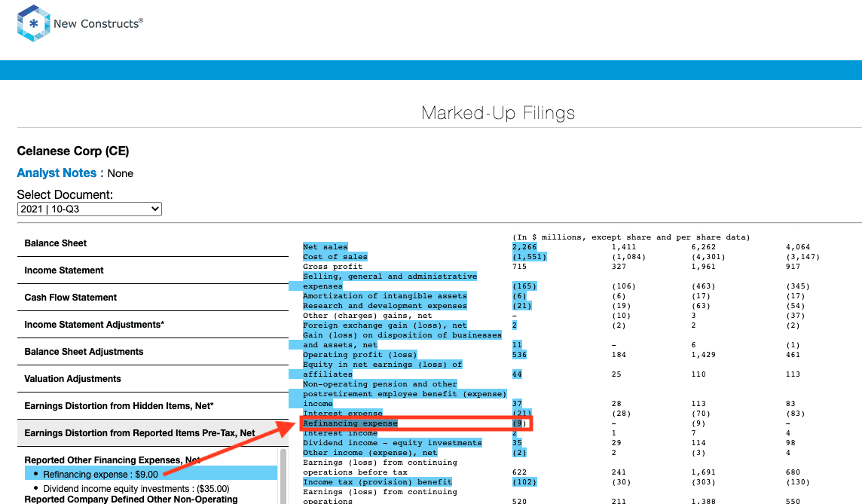
Task: Click the New Constructs brand name text
Action: 98,23
